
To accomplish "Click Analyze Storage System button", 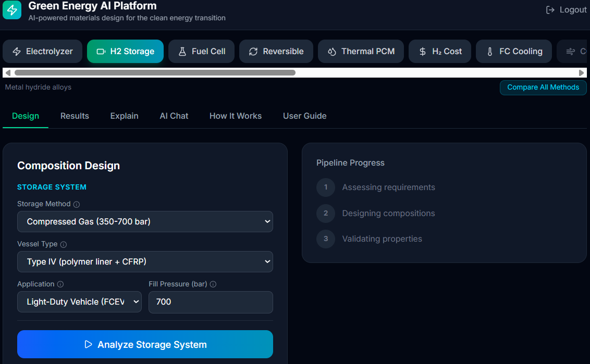I will pyautogui.click(x=145, y=344).
